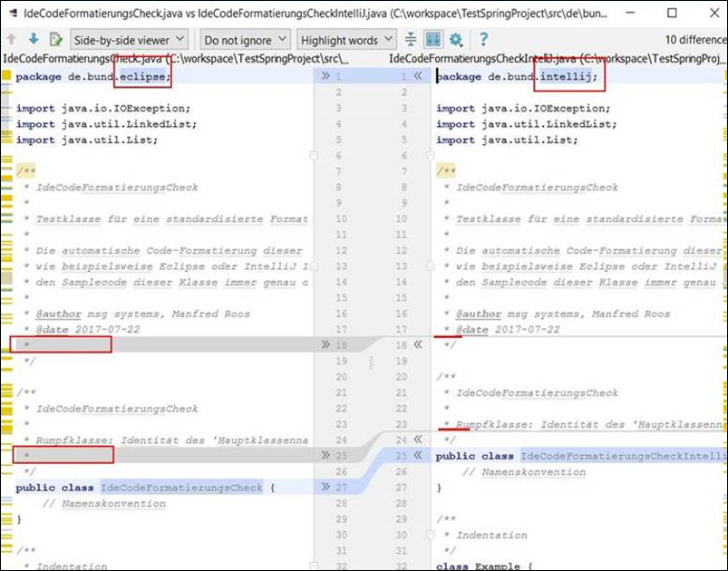Open the Highlight words dropdown

tap(346, 40)
